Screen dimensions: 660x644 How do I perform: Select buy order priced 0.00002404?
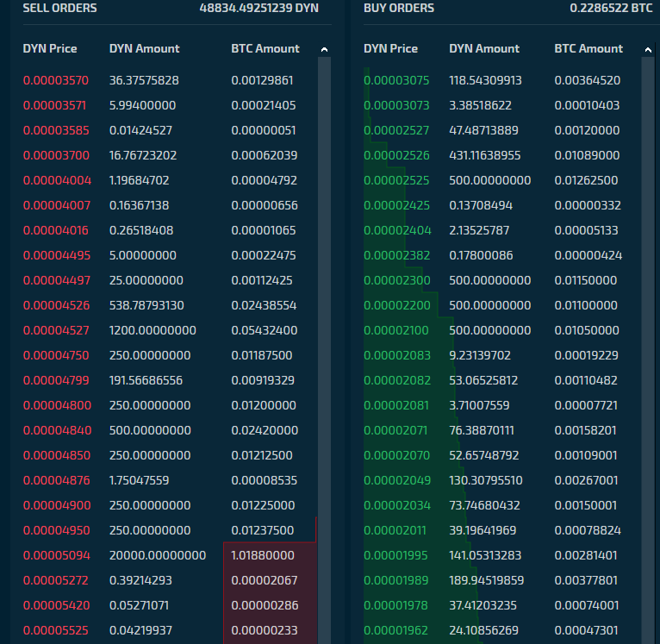click(x=502, y=230)
